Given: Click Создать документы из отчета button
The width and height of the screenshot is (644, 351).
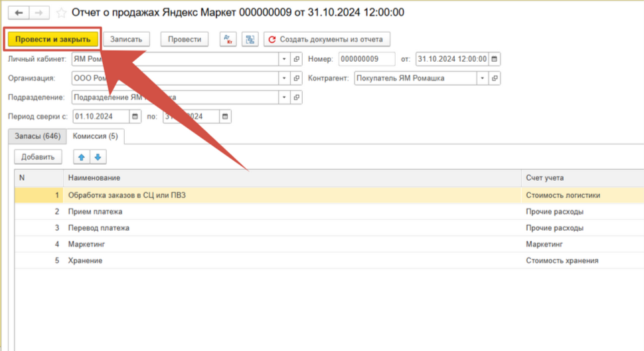Looking at the screenshot, I should [327, 39].
